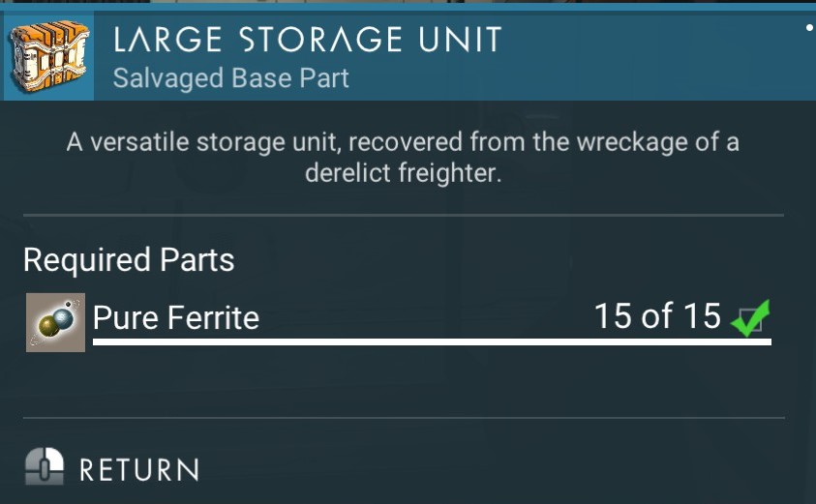Screen dimensions: 816x504
Task: Click the divider line above RETURN
Action: pos(404,418)
